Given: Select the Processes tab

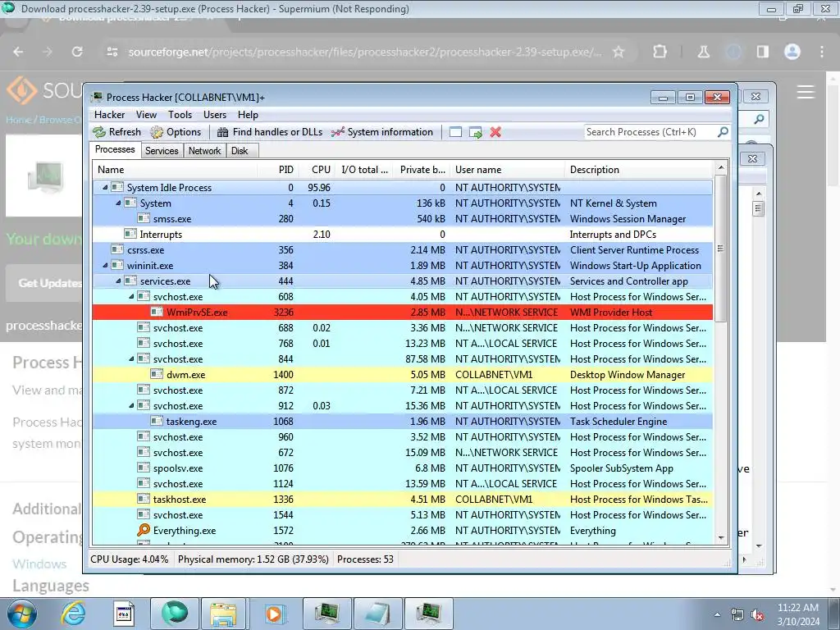Looking at the screenshot, I should (x=115, y=149).
